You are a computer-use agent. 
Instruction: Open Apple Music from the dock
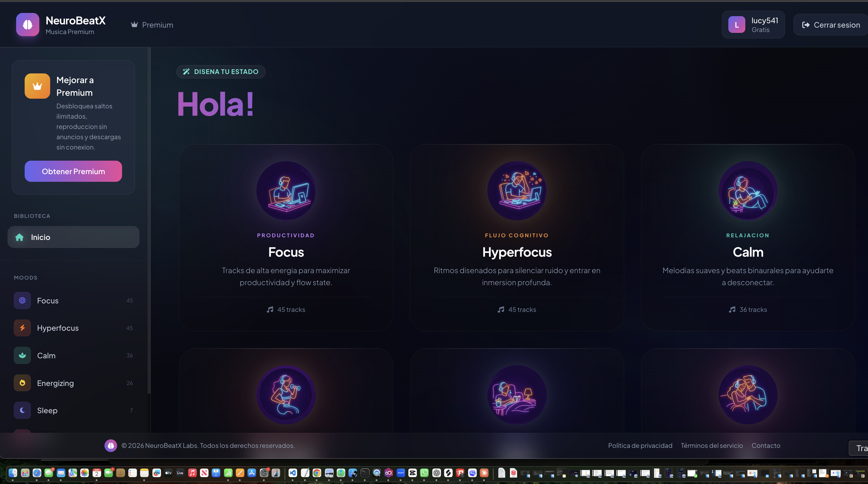(x=192, y=473)
